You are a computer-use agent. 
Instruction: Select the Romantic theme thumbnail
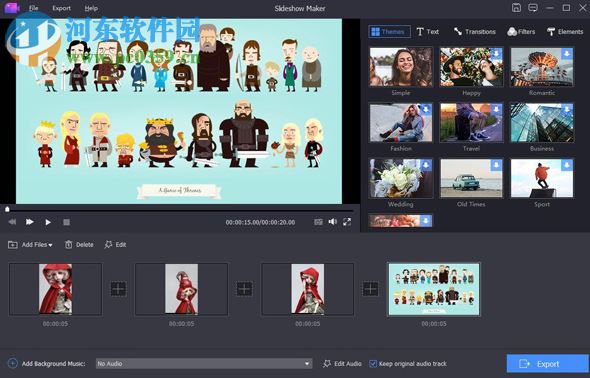click(542, 67)
